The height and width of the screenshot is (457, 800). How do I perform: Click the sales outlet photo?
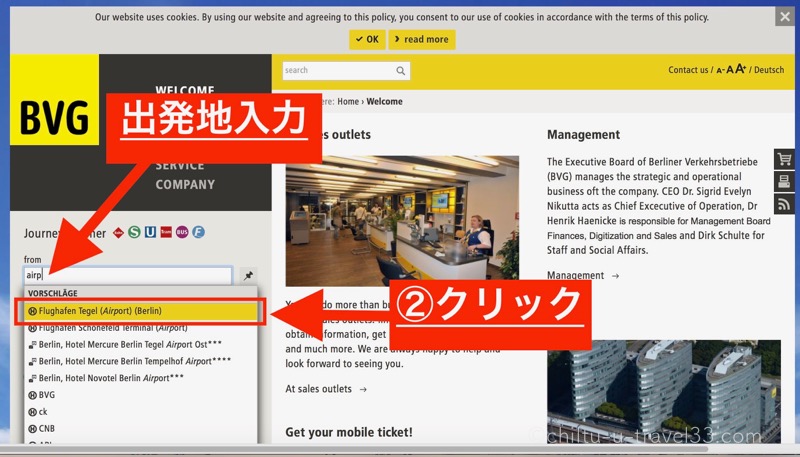402,221
